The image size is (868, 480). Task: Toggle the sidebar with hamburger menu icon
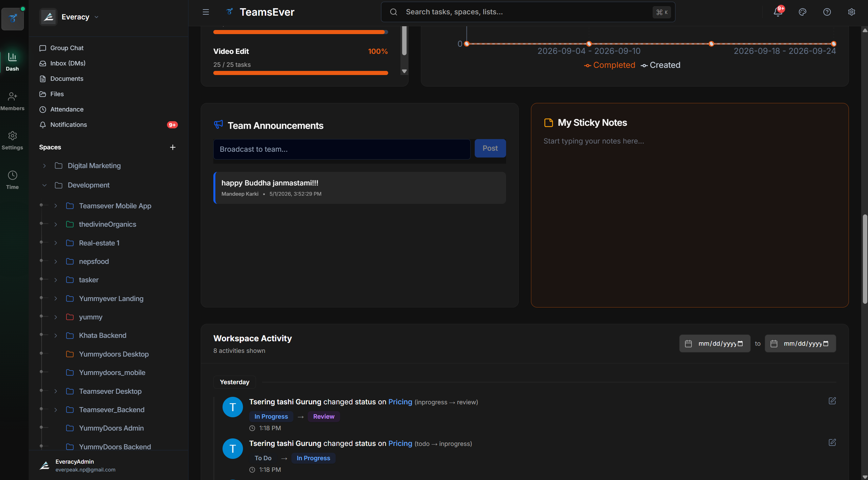pos(206,12)
